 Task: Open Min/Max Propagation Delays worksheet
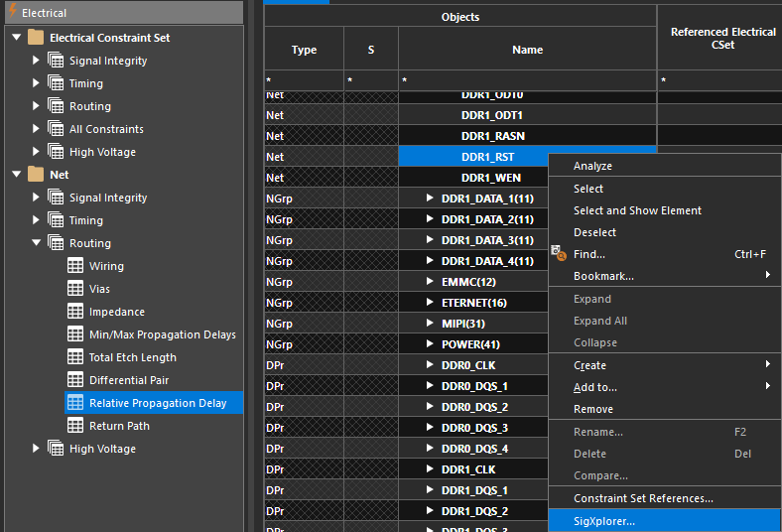162,334
